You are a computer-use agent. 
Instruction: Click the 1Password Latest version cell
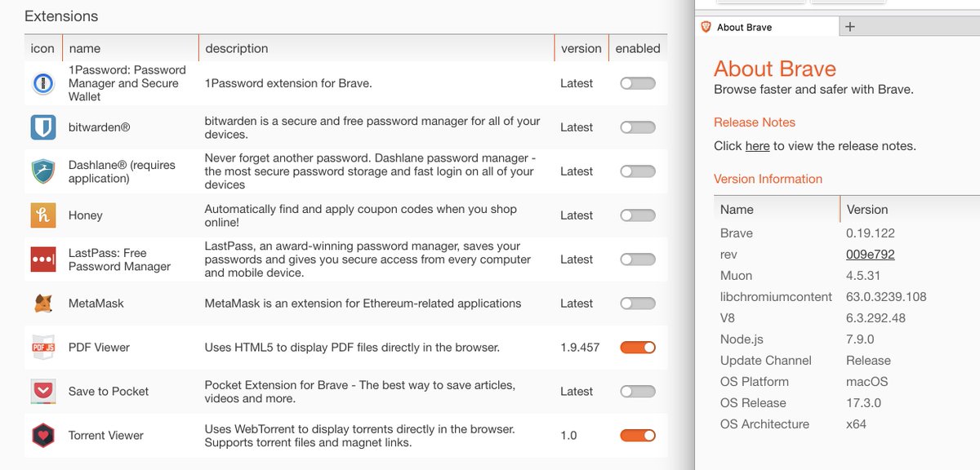click(577, 83)
